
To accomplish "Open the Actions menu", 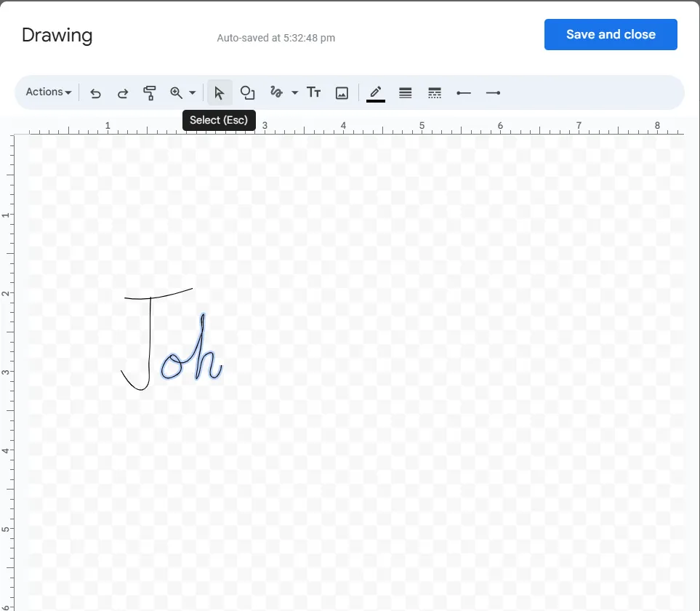I will click(48, 92).
